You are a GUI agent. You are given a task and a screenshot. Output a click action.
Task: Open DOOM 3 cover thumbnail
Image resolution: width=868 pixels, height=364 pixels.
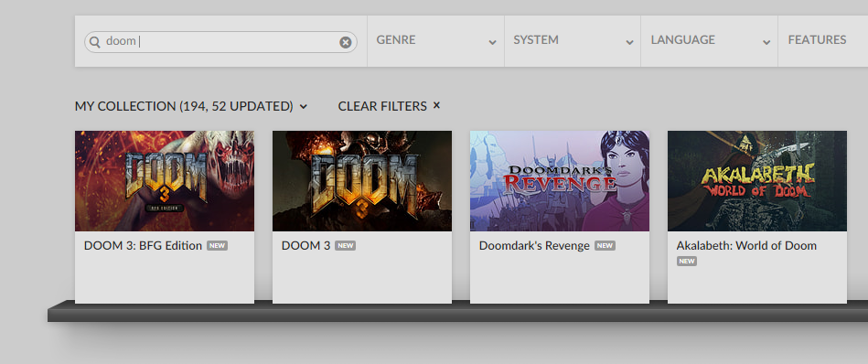[362, 181]
